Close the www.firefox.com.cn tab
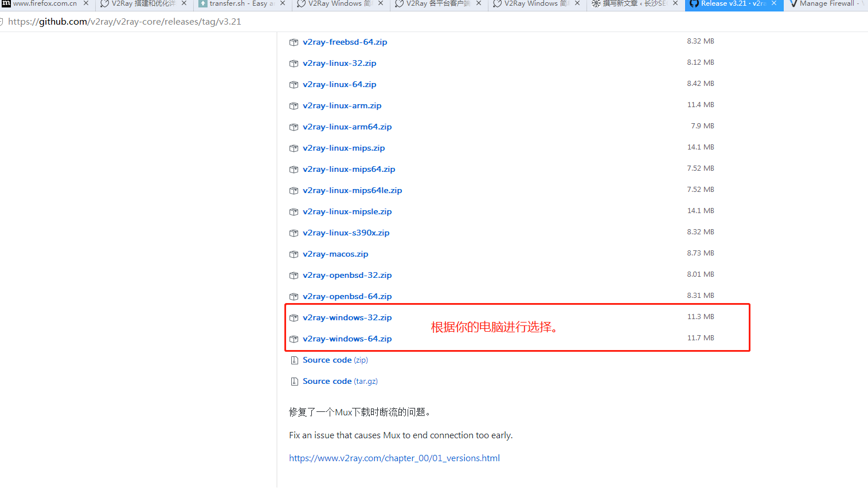 point(86,3)
